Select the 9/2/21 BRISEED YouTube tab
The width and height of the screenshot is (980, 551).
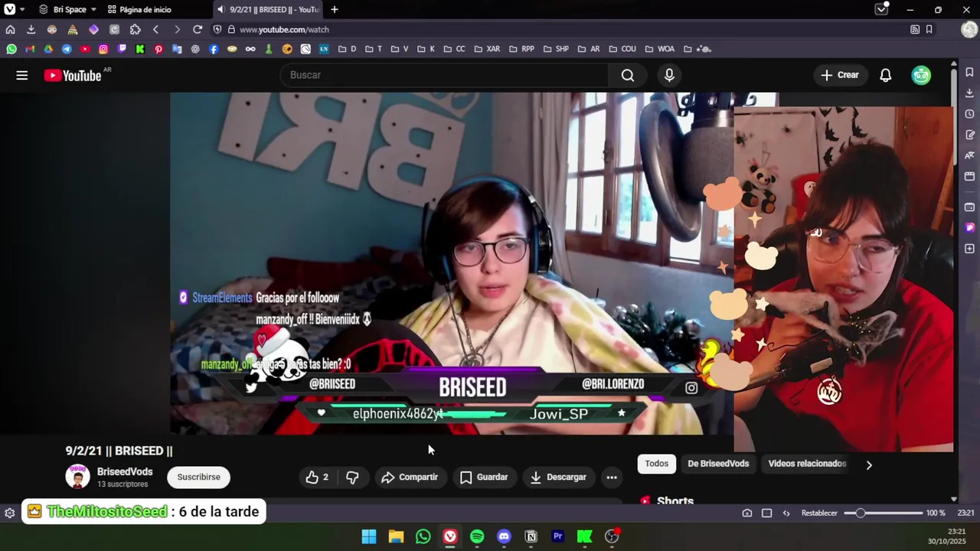pyautogui.click(x=268, y=9)
